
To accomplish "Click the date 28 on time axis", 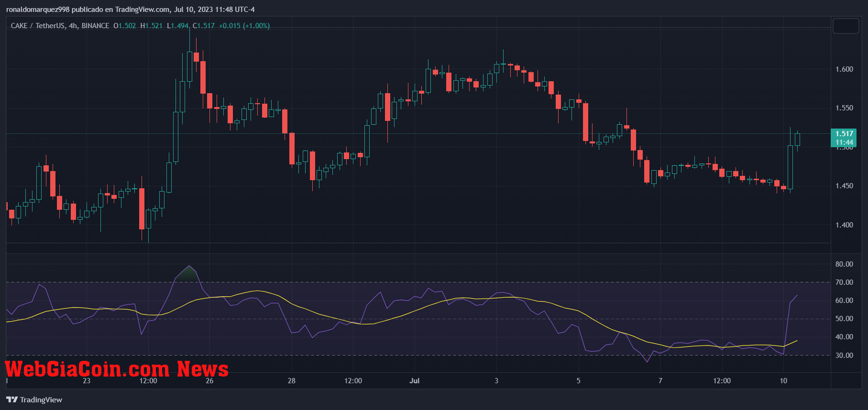I will tap(292, 381).
